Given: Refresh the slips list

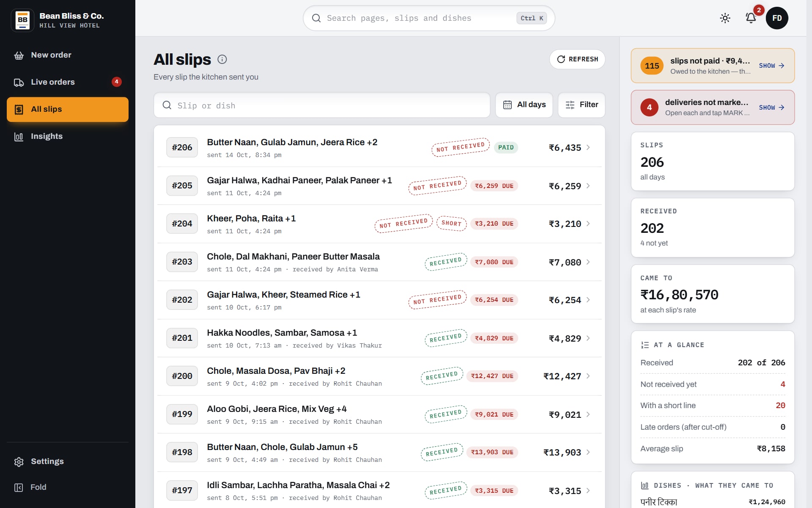Looking at the screenshot, I should [577, 59].
